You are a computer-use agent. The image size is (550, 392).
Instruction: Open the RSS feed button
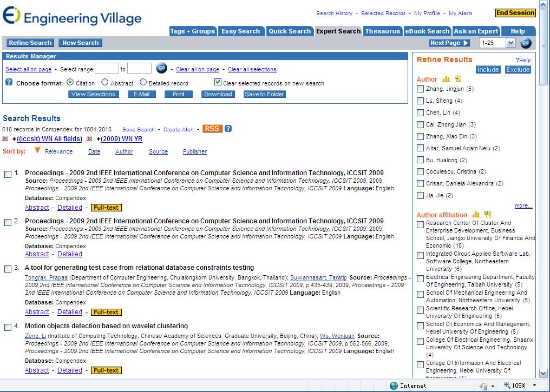[212, 129]
